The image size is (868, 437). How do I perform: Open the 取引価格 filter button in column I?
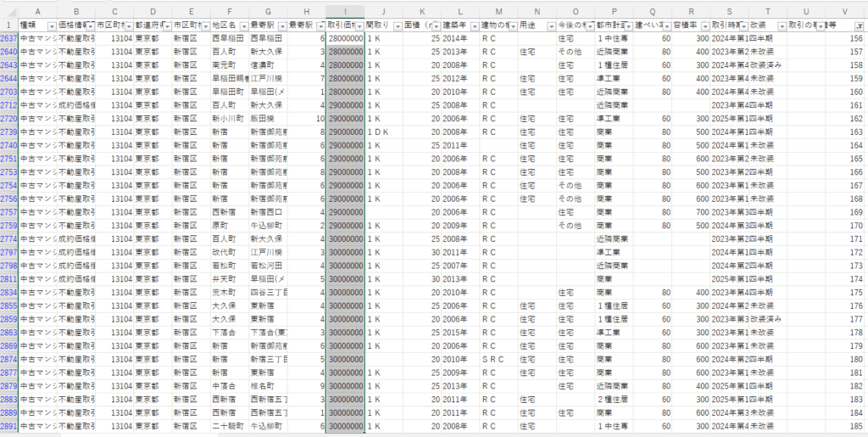point(359,25)
